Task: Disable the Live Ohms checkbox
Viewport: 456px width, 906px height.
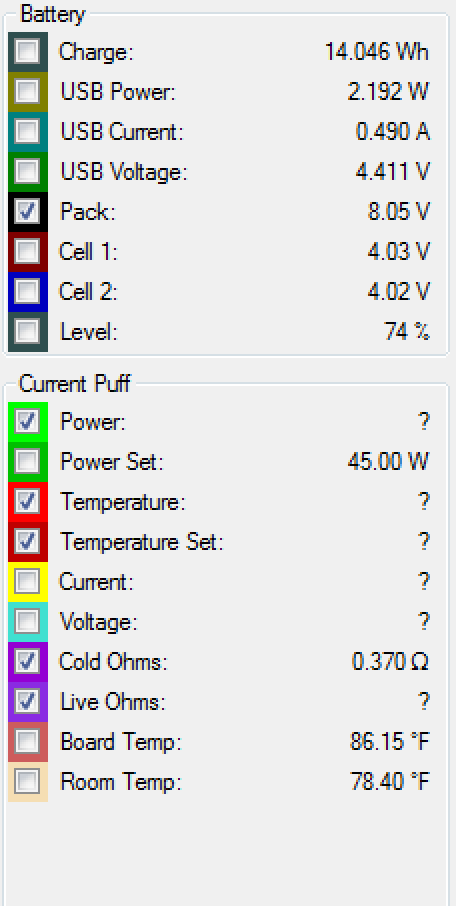Action: coord(27,701)
